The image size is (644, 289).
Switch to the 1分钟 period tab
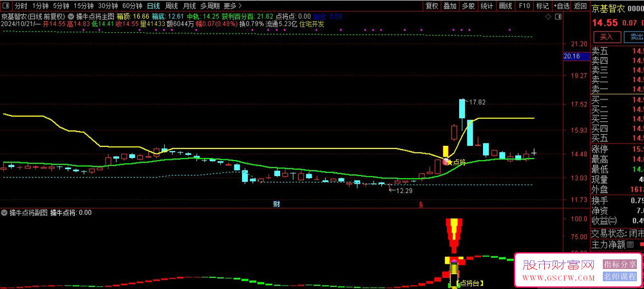[39, 6]
